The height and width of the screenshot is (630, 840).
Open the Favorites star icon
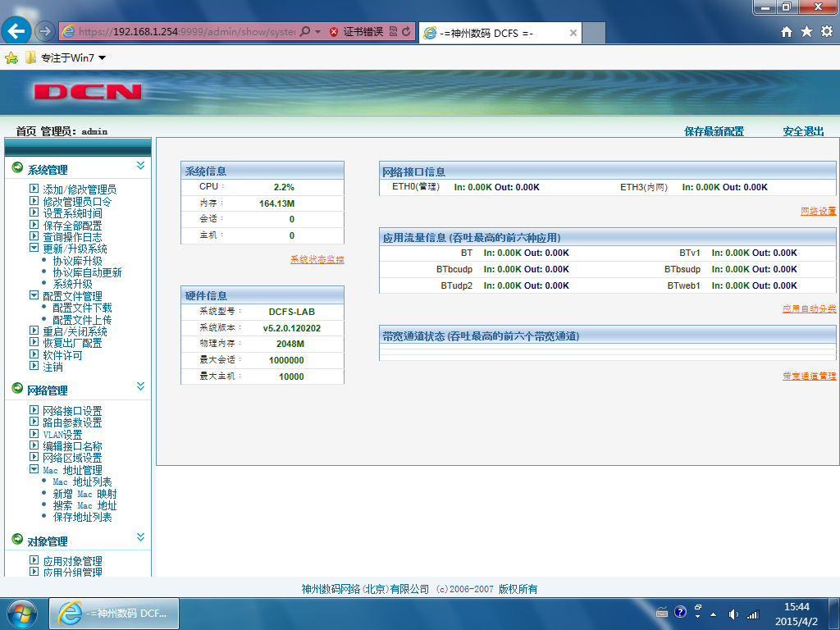(x=806, y=32)
